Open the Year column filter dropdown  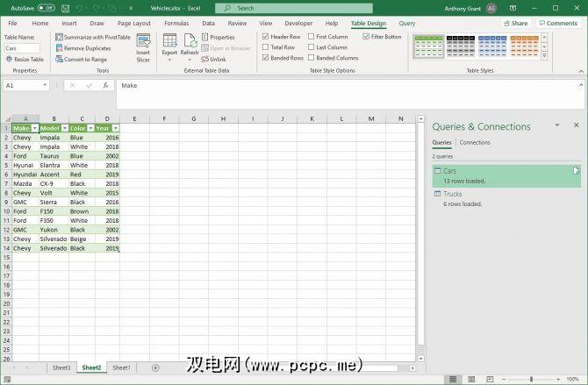tap(116, 128)
